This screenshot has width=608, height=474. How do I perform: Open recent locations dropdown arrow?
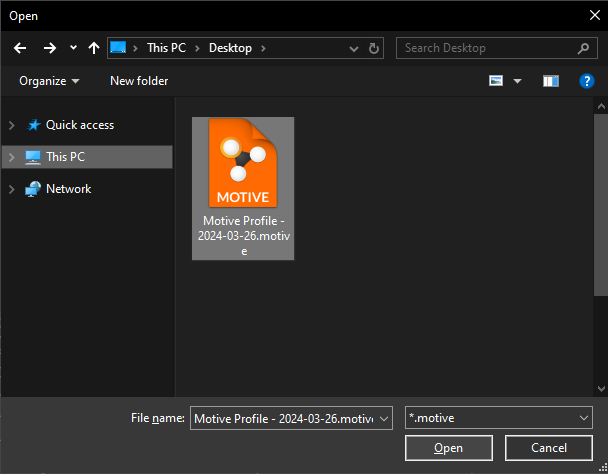(73, 48)
